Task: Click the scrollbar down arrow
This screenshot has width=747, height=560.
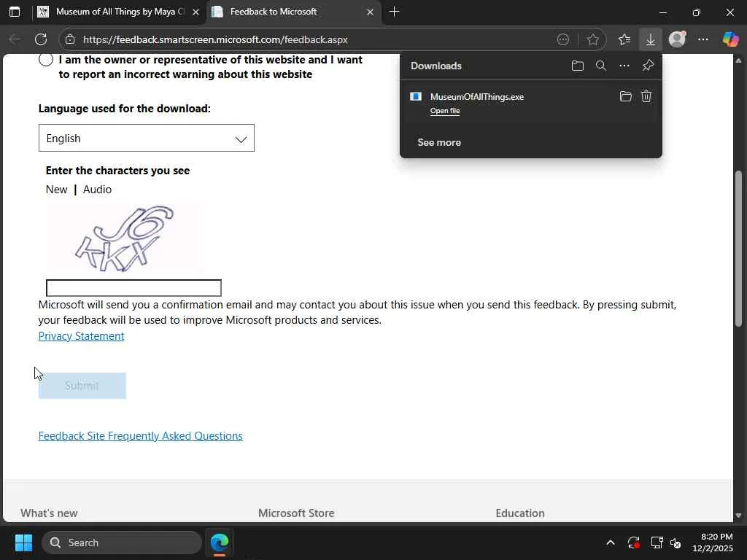Action: pyautogui.click(x=738, y=516)
